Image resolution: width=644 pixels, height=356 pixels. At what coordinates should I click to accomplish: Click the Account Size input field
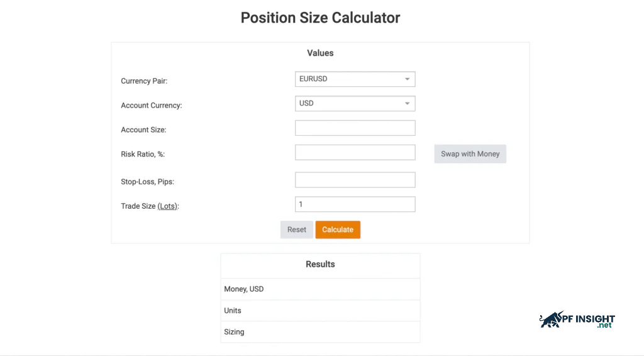(x=355, y=128)
